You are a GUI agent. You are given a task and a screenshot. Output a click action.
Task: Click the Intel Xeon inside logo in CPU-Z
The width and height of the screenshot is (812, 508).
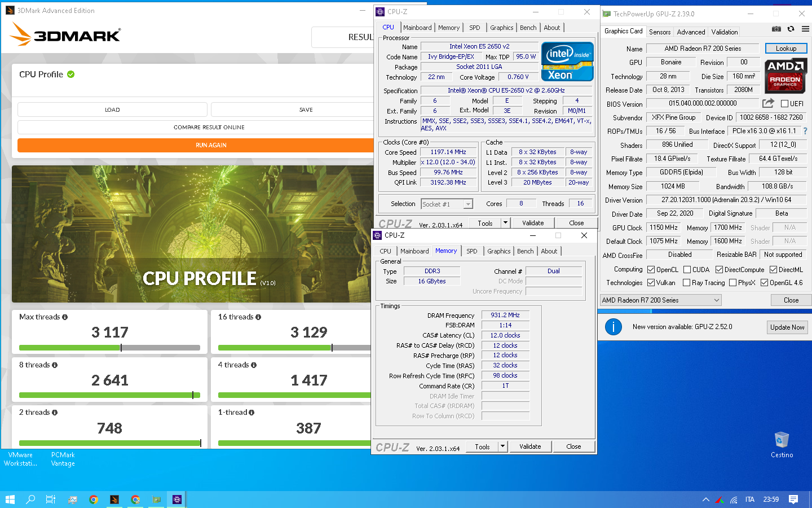point(567,62)
